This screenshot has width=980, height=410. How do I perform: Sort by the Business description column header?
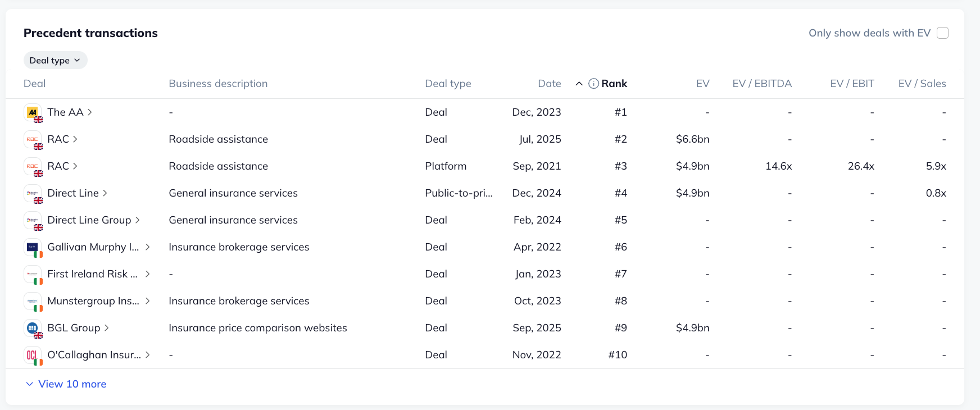pos(218,84)
